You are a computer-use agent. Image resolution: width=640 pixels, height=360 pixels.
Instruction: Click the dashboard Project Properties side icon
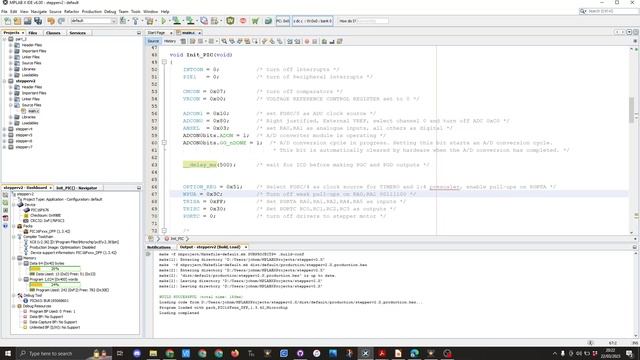coord(5,195)
